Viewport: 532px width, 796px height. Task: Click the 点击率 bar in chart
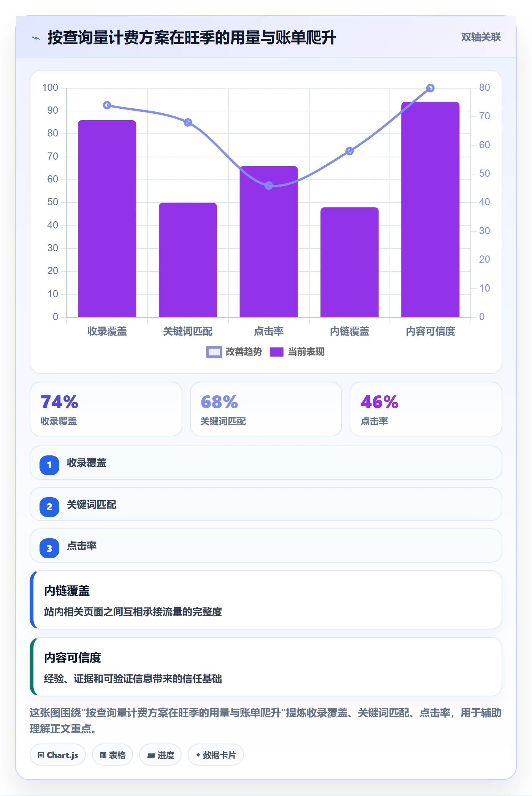[x=269, y=241]
